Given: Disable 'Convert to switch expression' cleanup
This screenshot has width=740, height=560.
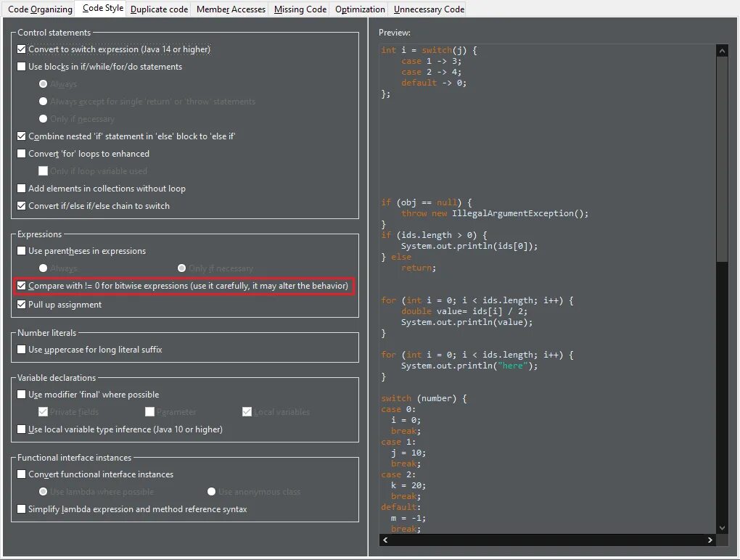Looking at the screenshot, I should point(22,49).
